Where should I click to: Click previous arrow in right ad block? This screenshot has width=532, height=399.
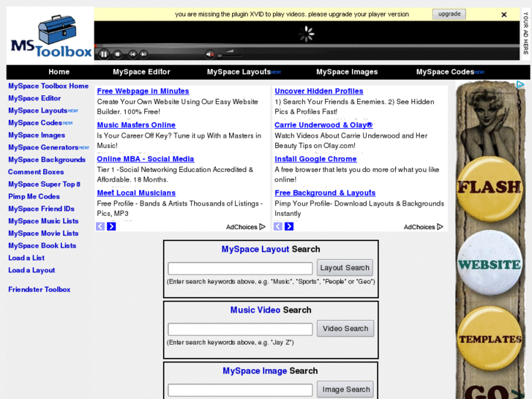(278, 226)
